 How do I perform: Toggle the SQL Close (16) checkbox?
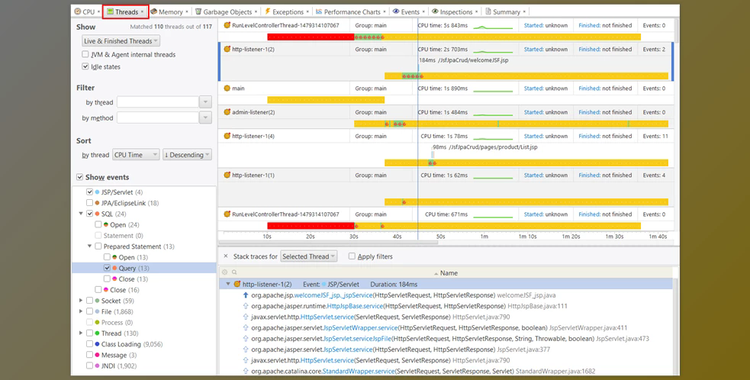(98, 290)
